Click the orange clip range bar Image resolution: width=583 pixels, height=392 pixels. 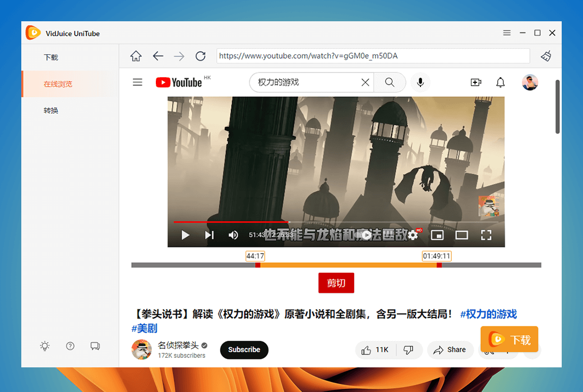pos(348,265)
